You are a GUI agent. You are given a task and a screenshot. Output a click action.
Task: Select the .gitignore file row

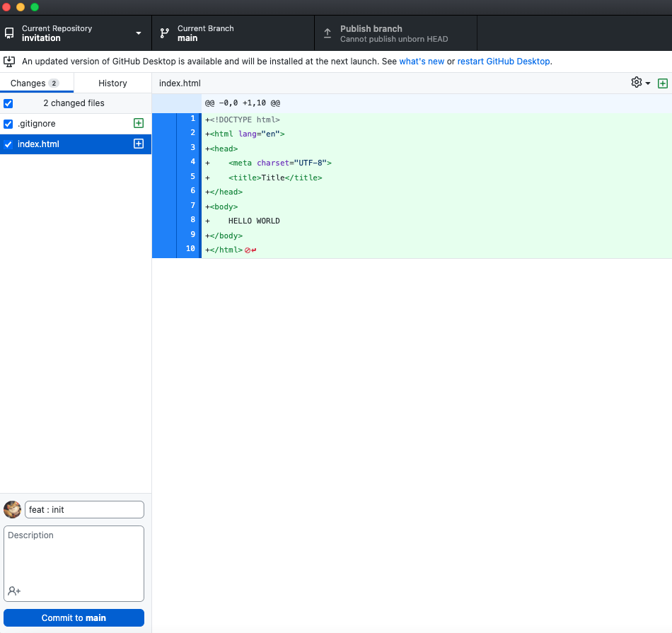point(76,124)
